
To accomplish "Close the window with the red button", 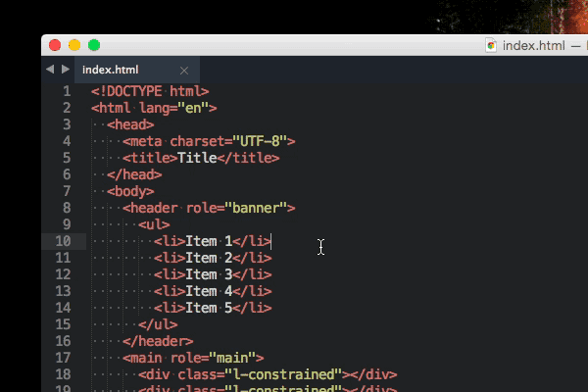I will click(55, 45).
